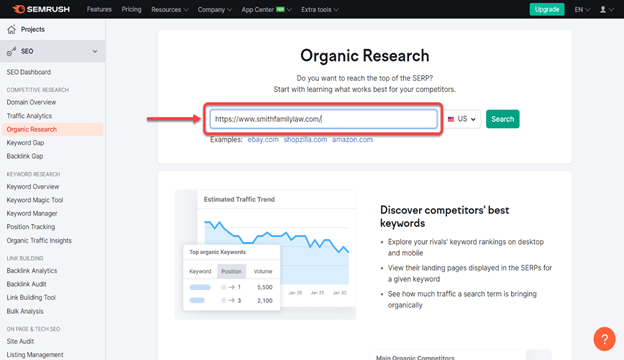Viewport: 624px width, 360px height.
Task: Click the Organic Research page heading
Action: (365, 56)
